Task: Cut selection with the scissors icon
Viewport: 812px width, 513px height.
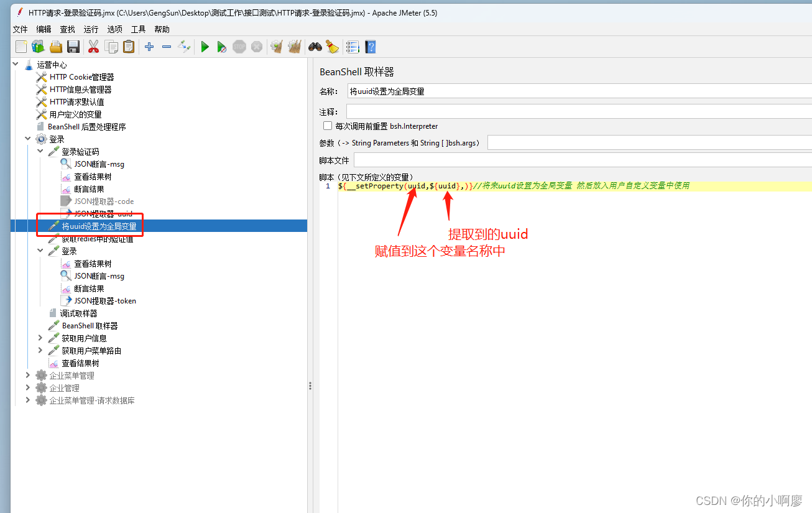Action: click(94, 47)
